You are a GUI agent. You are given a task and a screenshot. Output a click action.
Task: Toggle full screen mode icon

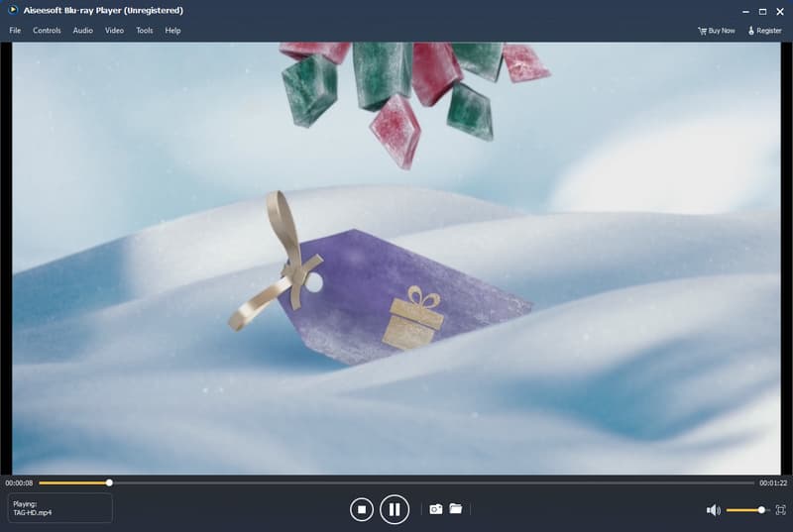tap(780, 510)
